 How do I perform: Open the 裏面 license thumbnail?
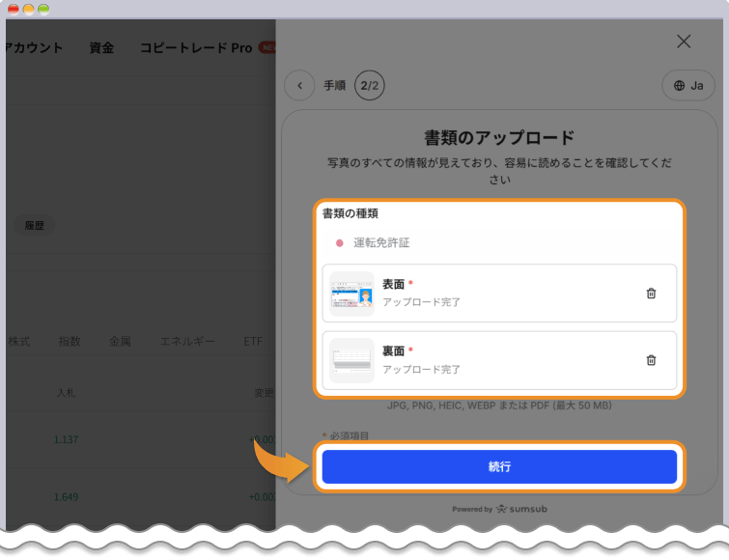pos(351,361)
